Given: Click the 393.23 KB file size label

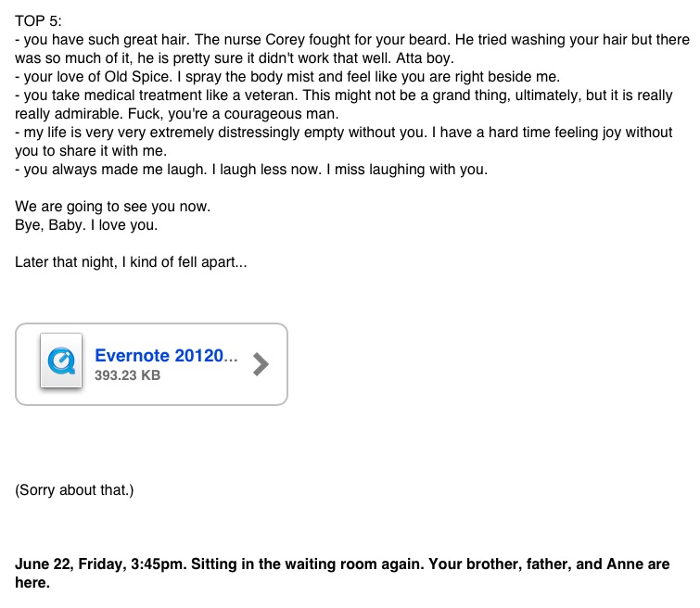Looking at the screenshot, I should click(127, 376).
